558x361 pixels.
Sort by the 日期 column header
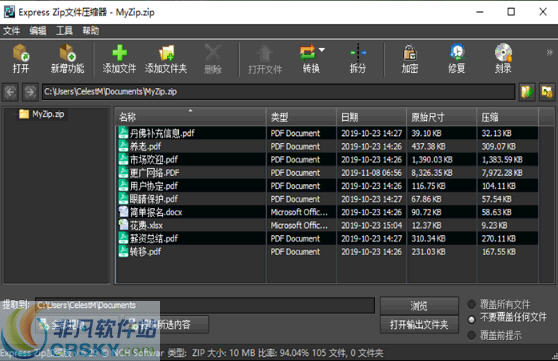371,117
